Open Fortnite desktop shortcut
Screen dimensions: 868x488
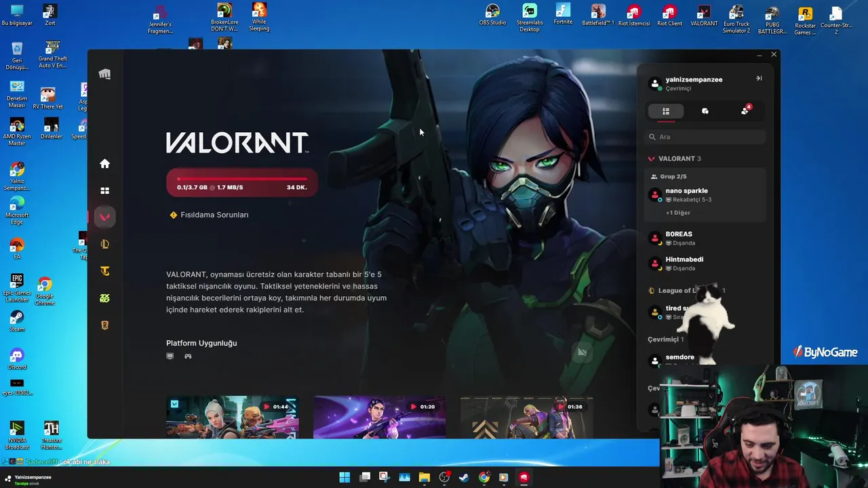coord(563,14)
